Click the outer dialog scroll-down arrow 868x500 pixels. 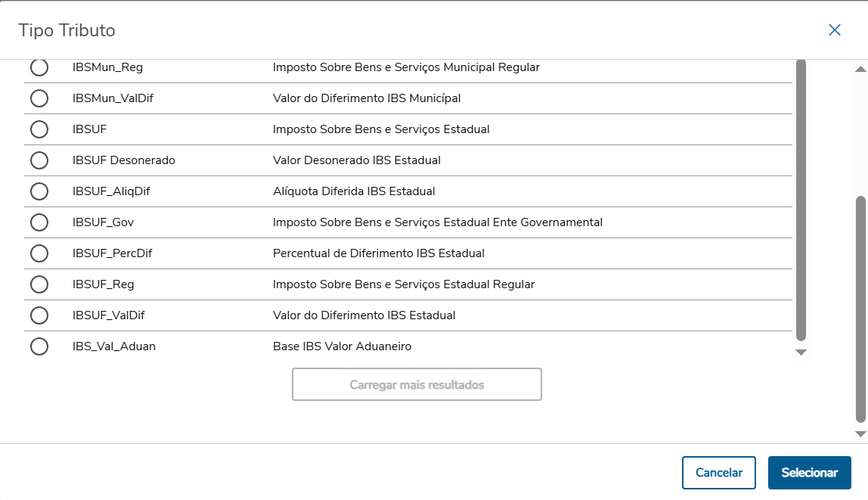click(860, 434)
